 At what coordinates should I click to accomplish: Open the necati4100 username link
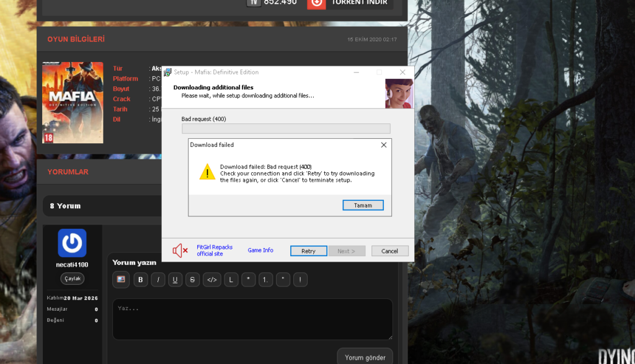[72, 265]
